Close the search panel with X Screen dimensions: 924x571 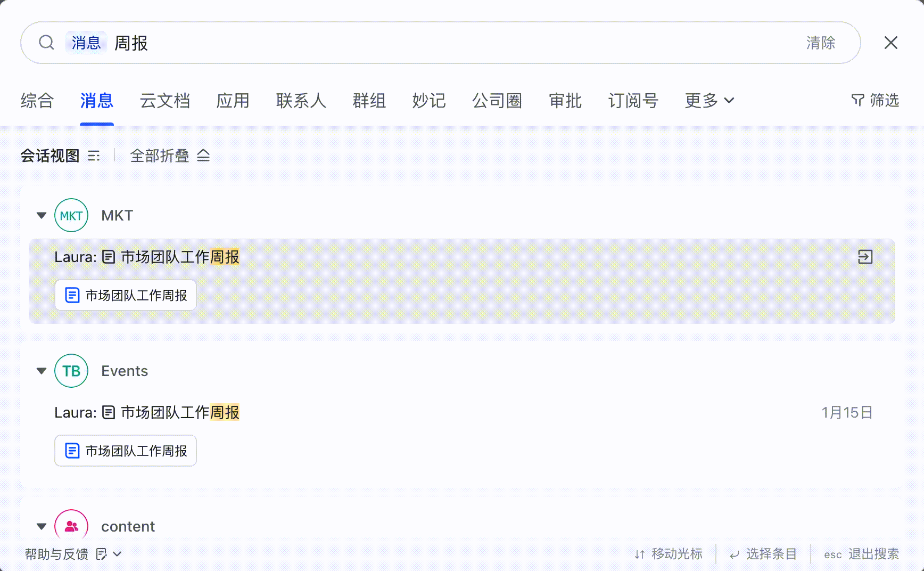tap(891, 43)
